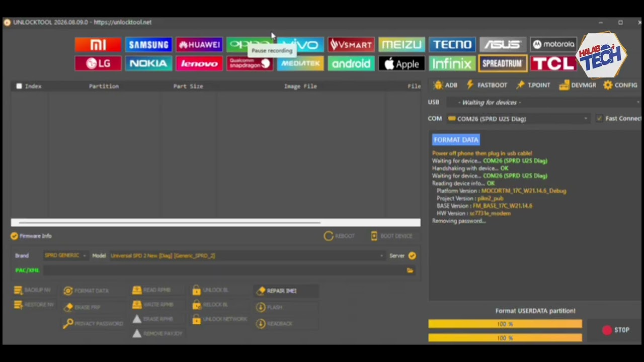Click the folder icon to browse PAC/XML file
This screenshot has height=362, width=644.
pyautogui.click(x=410, y=270)
